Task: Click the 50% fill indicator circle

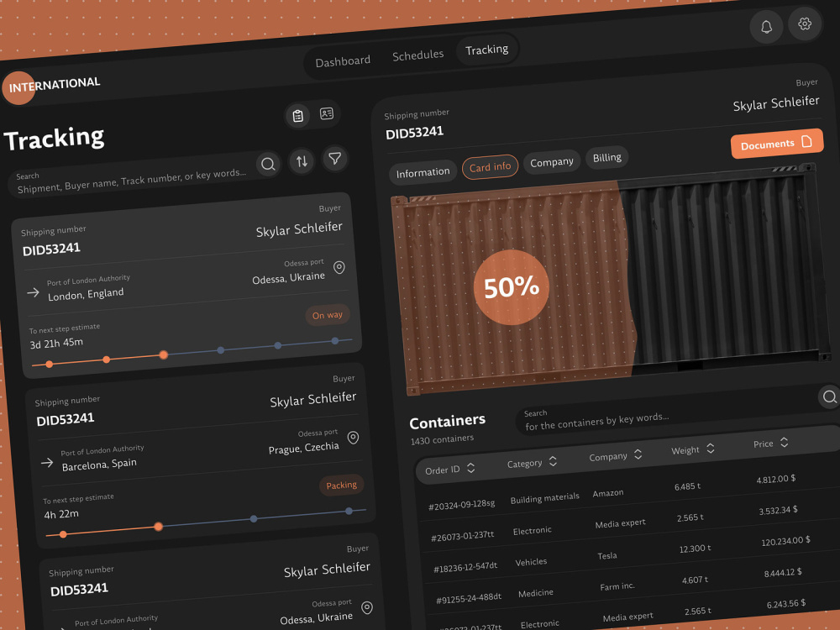Action: click(x=511, y=287)
